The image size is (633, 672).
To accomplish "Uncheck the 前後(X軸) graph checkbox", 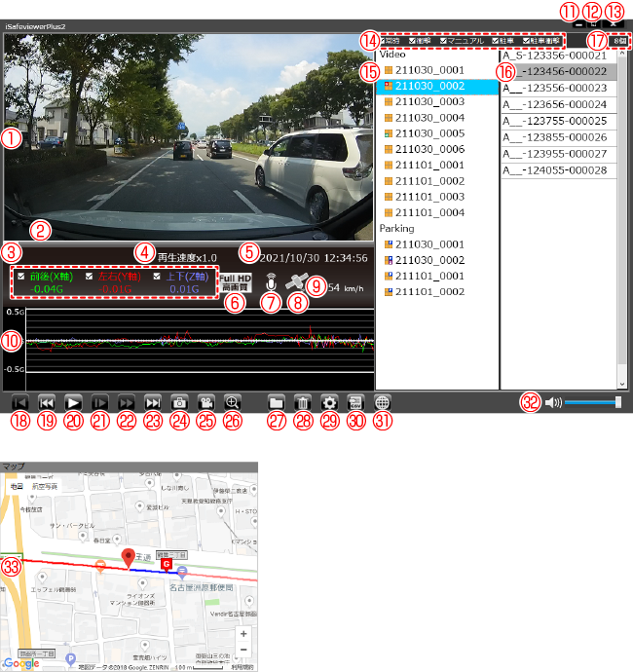I will pos(21,277).
